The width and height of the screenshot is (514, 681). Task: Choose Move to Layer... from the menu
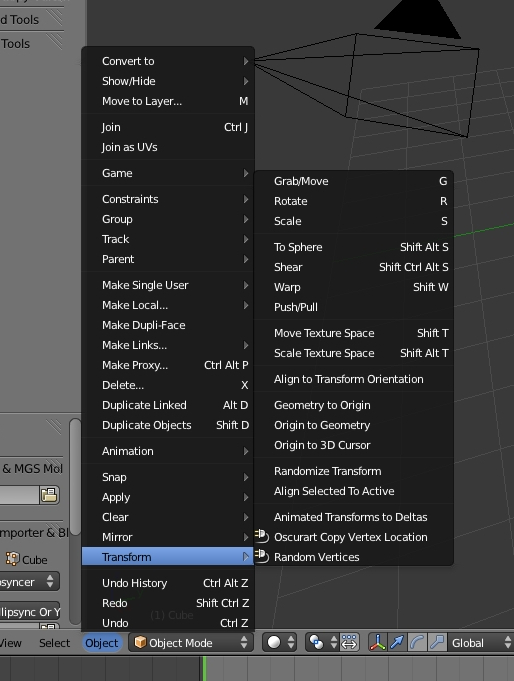tap(168, 101)
